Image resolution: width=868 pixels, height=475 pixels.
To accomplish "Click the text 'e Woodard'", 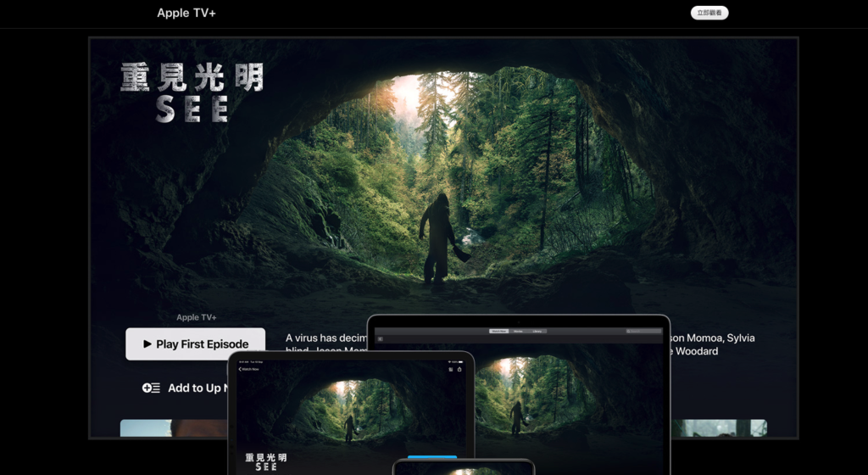I will pyautogui.click(x=694, y=351).
